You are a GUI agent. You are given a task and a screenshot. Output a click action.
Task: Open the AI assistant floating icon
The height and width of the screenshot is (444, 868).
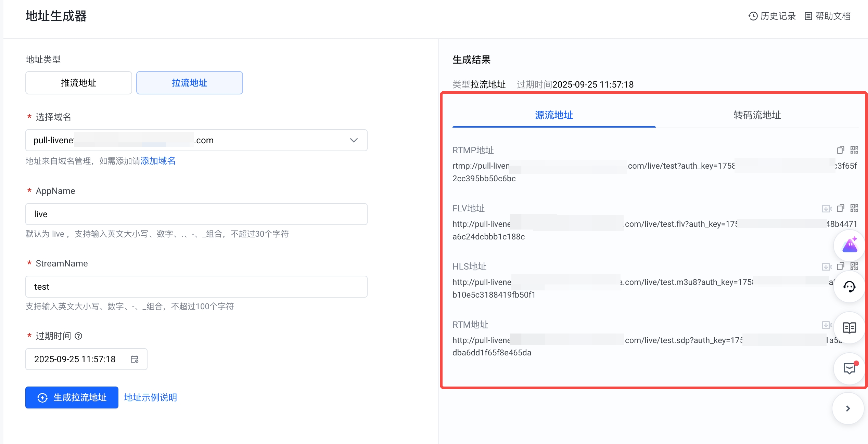850,246
